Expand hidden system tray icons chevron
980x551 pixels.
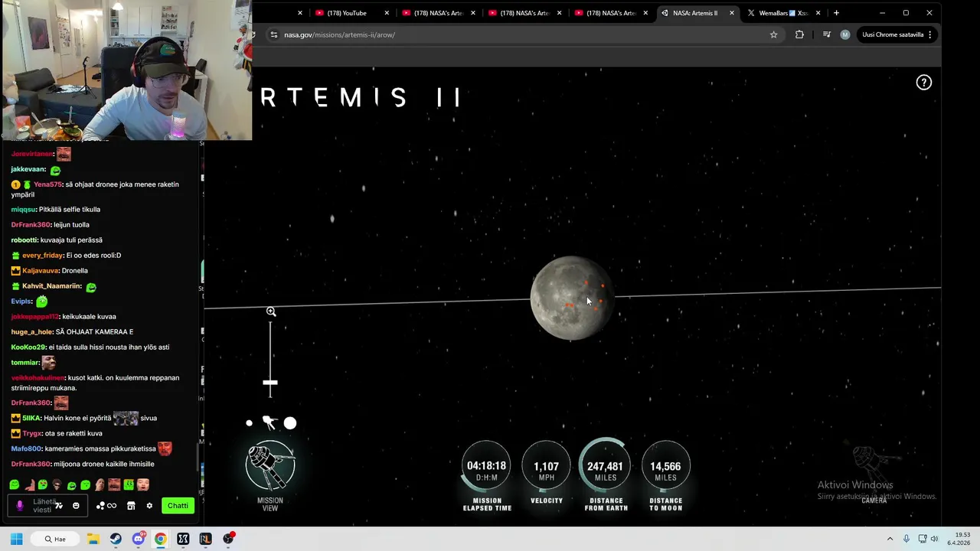tap(890, 539)
